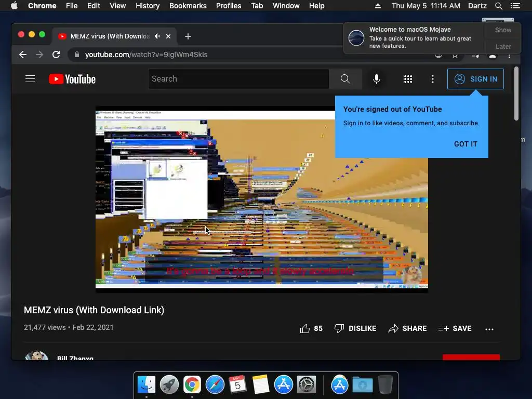Image resolution: width=532 pixels, height=399 pixels.
Task: Click the eject icon in menu bar
Action: 378,6
